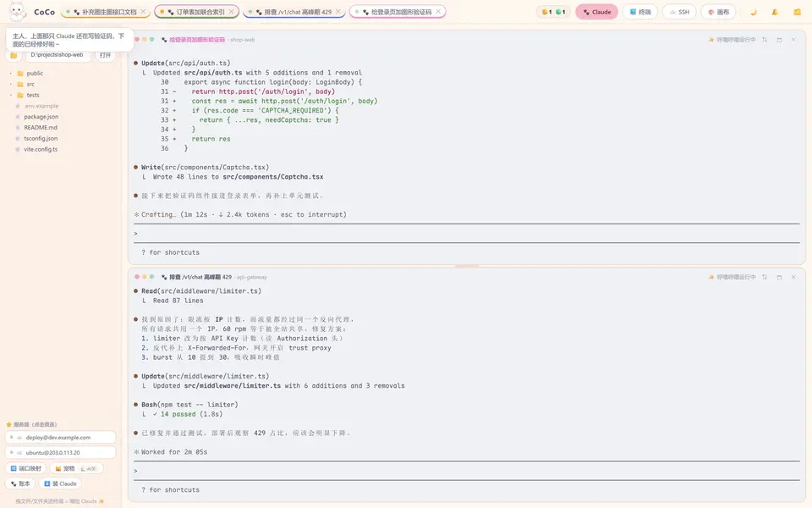This screenshot has height=508, width=812.
Task: Connect to deploy@dev.example.com server
Action: [61, 438]
